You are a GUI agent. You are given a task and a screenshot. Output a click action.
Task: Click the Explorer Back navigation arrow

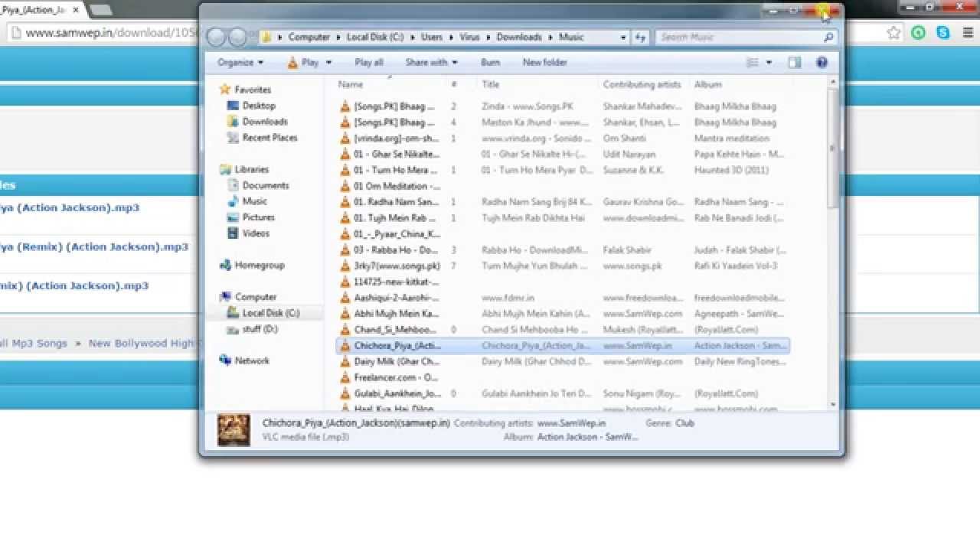pyautogui.click(x=217, y=37)
